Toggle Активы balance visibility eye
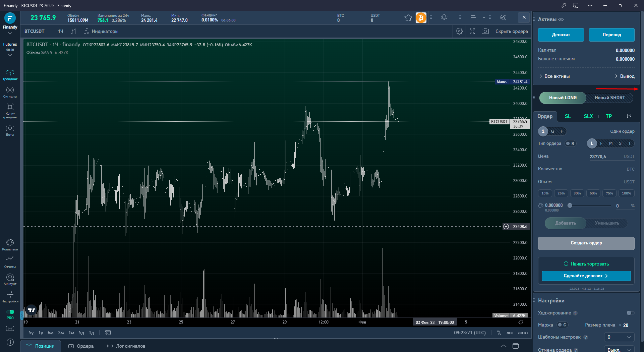Screen dimensions: 644x352 point(561,19)
